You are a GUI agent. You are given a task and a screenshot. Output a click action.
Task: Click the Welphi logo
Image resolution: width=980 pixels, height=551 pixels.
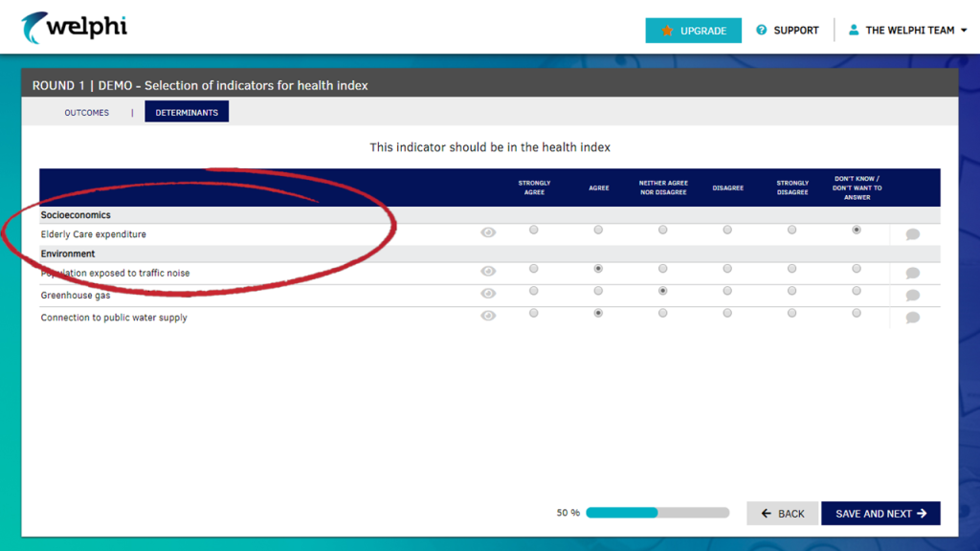point(75,29)
